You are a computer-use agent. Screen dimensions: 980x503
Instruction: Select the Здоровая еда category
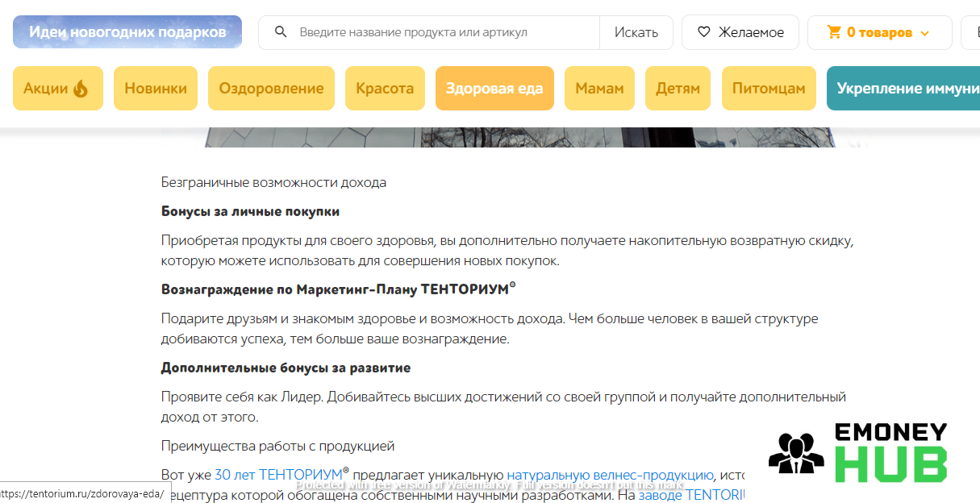[x=494, y=89]
